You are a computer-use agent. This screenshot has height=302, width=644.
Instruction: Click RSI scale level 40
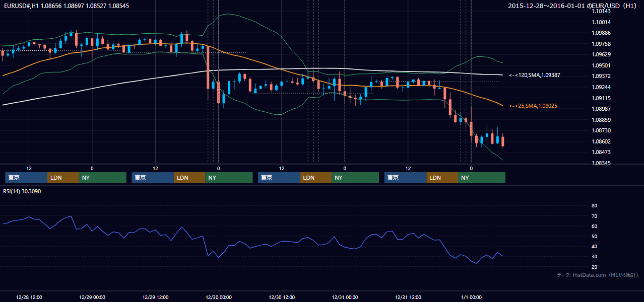click(594, 246)
